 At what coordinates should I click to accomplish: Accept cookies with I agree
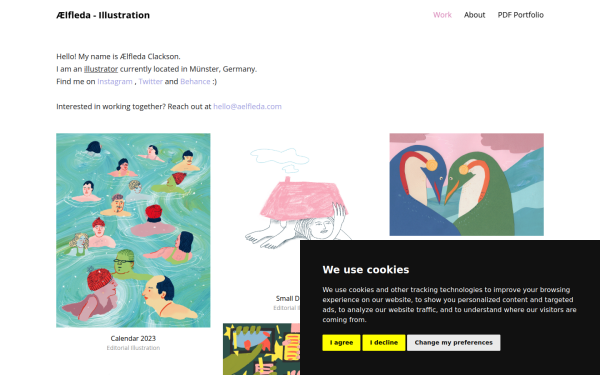341,342
